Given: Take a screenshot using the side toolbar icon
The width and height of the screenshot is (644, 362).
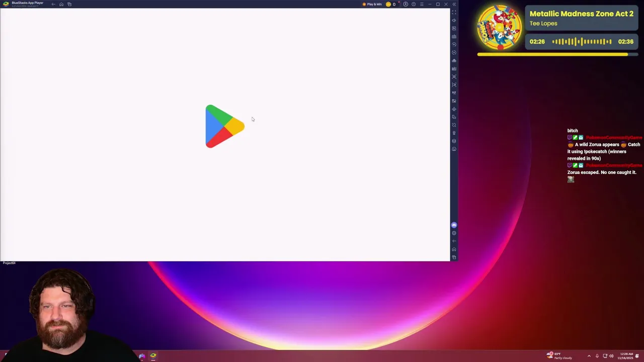Looking at the screenshot, I should 454,76.
